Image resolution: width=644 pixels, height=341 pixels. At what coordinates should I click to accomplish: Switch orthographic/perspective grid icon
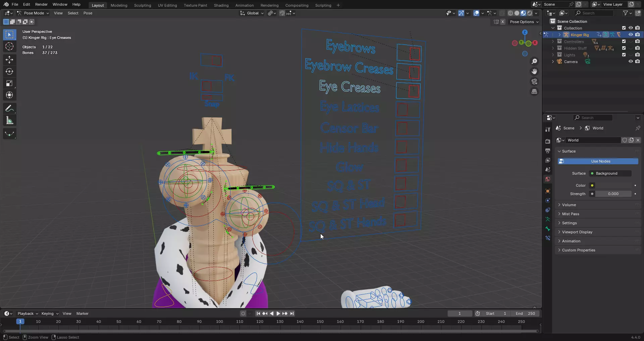tap(534, 92)
